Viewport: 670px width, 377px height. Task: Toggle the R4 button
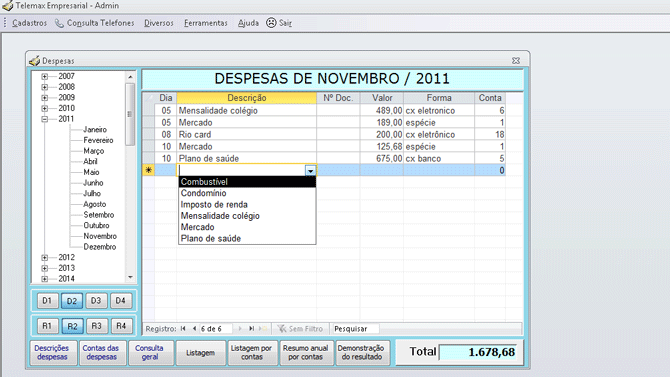121,326
